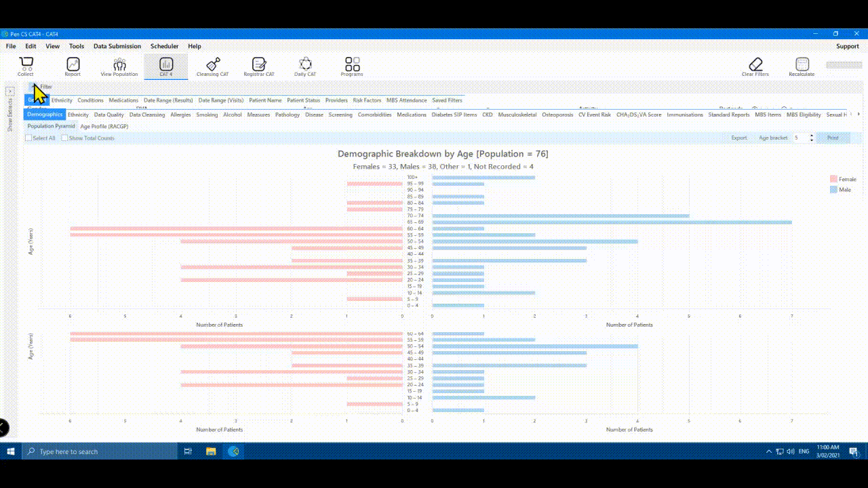Screen dimensions: 868x488
Task: Open the MBS Attendance filter tab
Action: pos(407,100)
